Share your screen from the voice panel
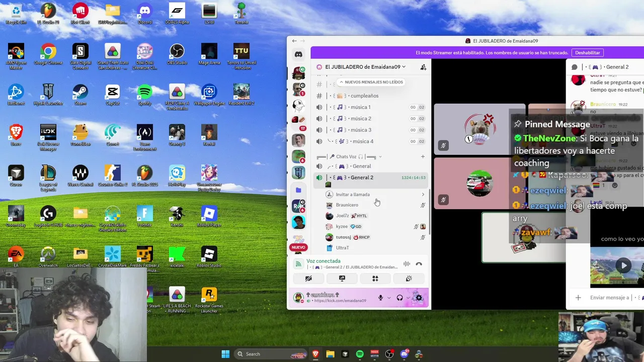The height and width of the screenshot is (362, 644). (x=342, y=279)
